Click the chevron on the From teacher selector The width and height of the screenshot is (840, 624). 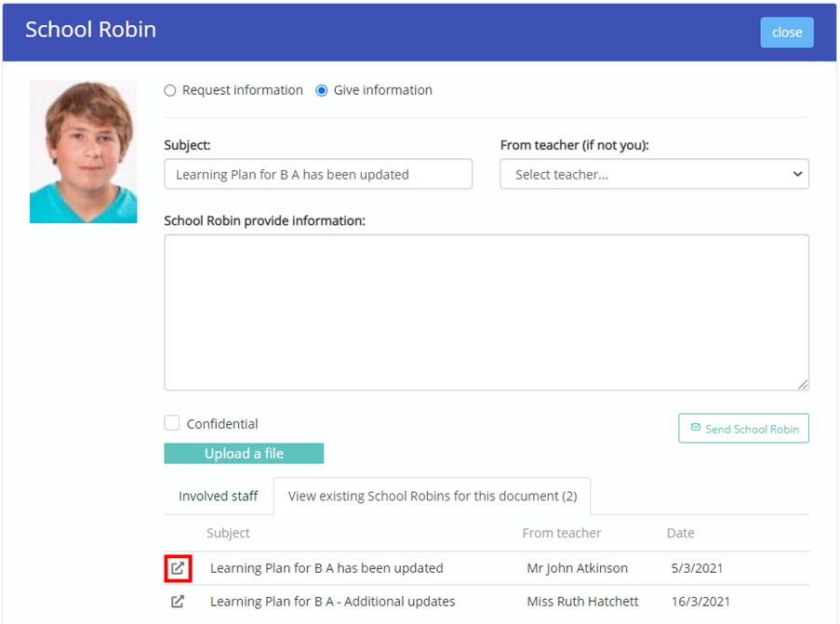click(x=797, y=174)
